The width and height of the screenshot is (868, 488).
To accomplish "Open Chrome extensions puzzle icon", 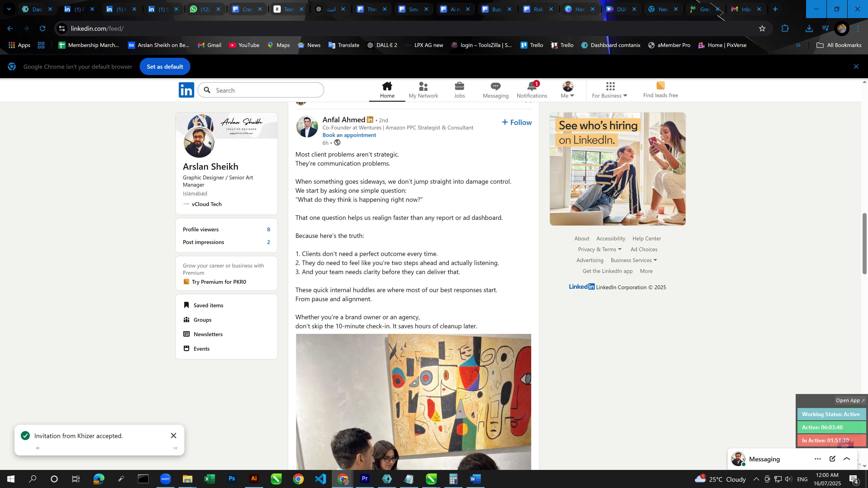I will [785, 29].
